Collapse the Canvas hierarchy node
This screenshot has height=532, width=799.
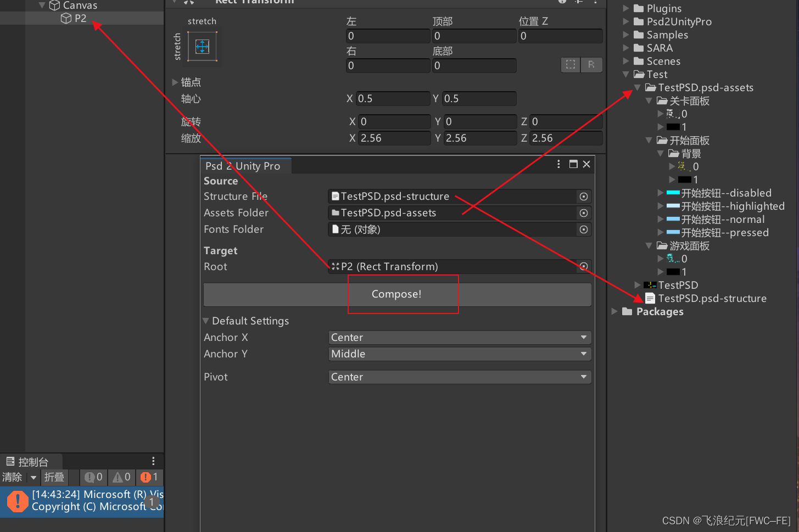(42, 5)
